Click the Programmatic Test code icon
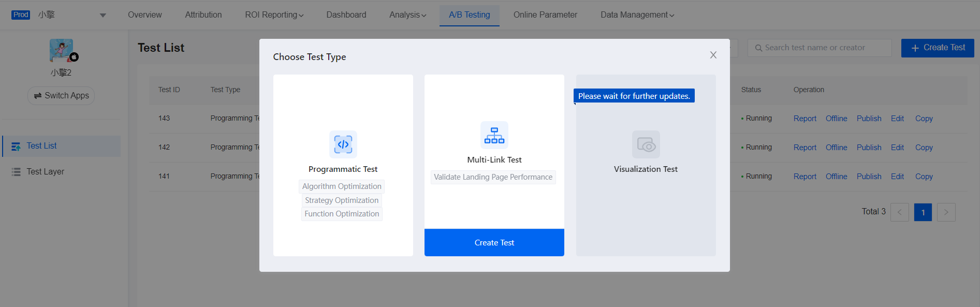Viewport: 980px width, 307px height. [x=343, y=144]
